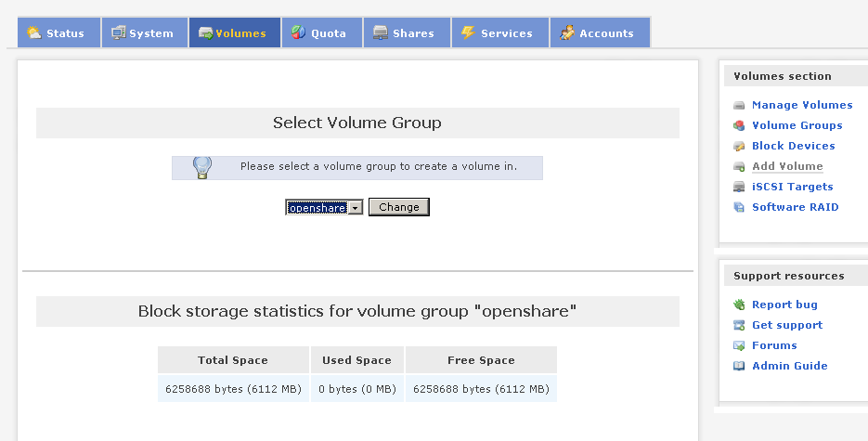Click the sun icon on Status tab

click(x=34, y=32)
